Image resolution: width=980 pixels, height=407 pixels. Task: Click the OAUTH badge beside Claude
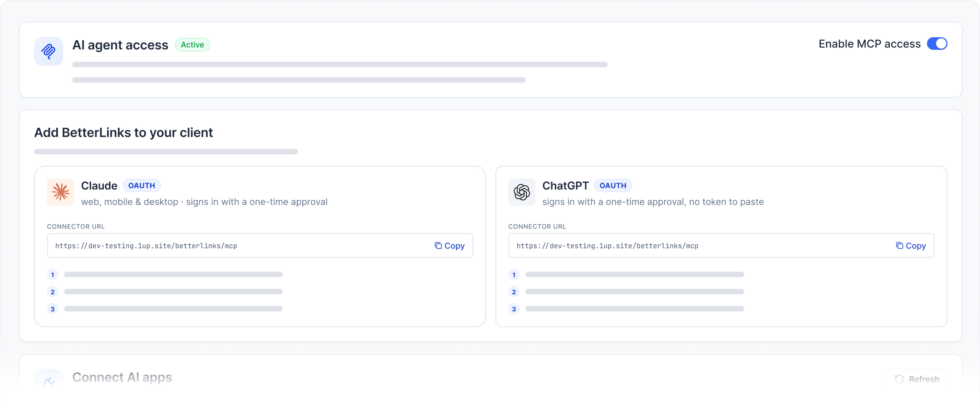(x=142, y=186)
